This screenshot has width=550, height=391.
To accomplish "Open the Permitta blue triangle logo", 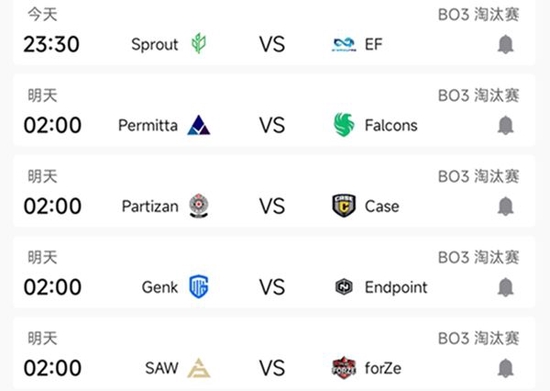I will (x=199, y=125).
